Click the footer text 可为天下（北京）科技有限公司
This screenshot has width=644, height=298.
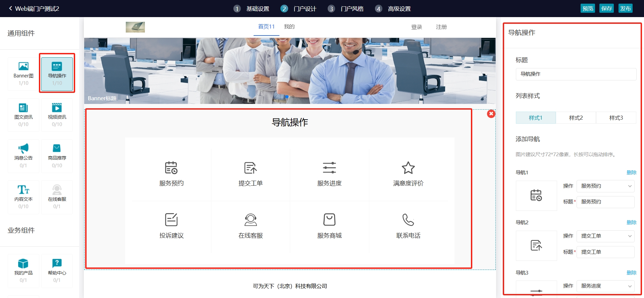click(x=290, y=286)
